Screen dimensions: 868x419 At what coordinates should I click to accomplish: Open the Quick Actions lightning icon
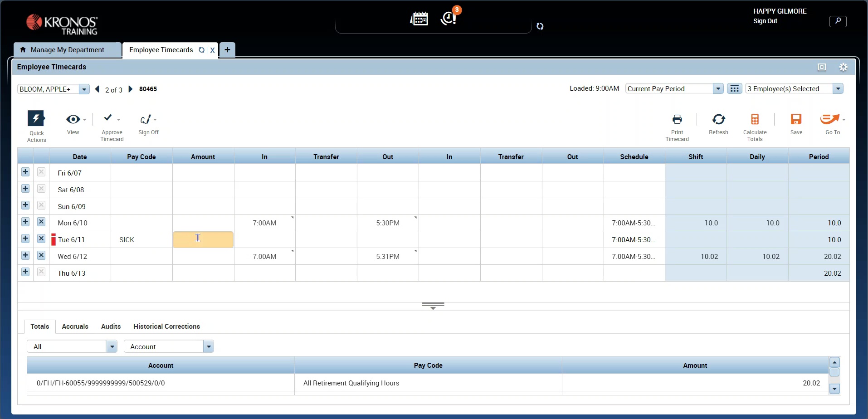36,119
